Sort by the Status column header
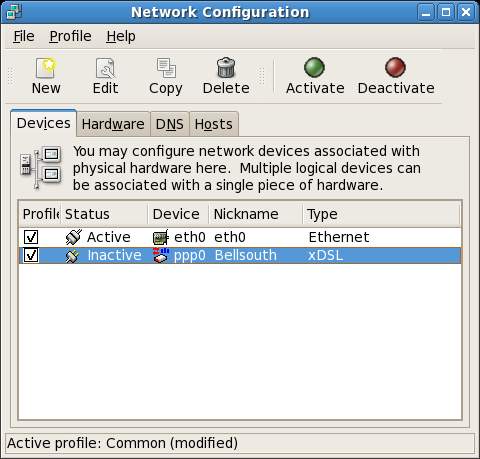Image resolution: width=480 pixels, height=459 pixels. [104, 214]
